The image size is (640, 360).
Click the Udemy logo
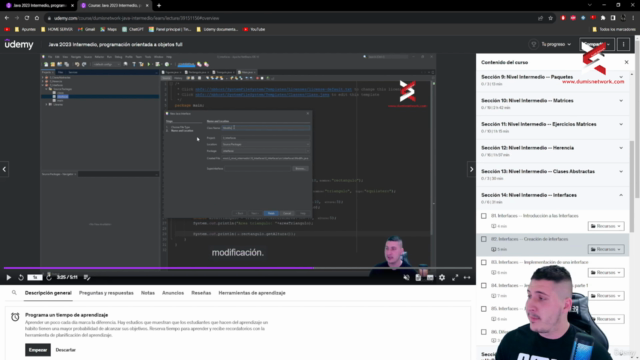point(19,44)
